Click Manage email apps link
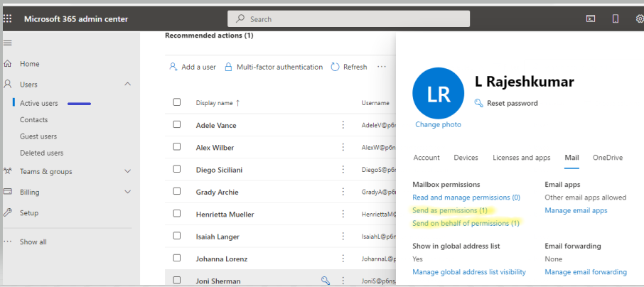Viewport: 644px width, 287px height. [576, 210]
